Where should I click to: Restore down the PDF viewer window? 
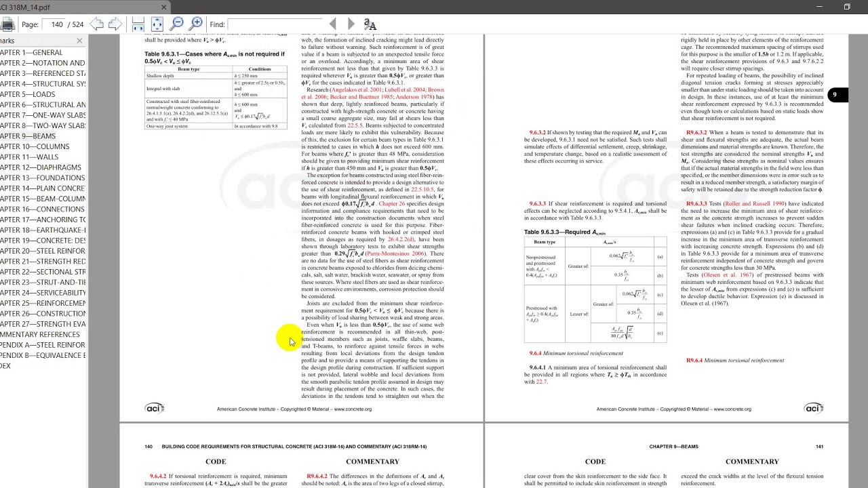(x=847, y=7)
